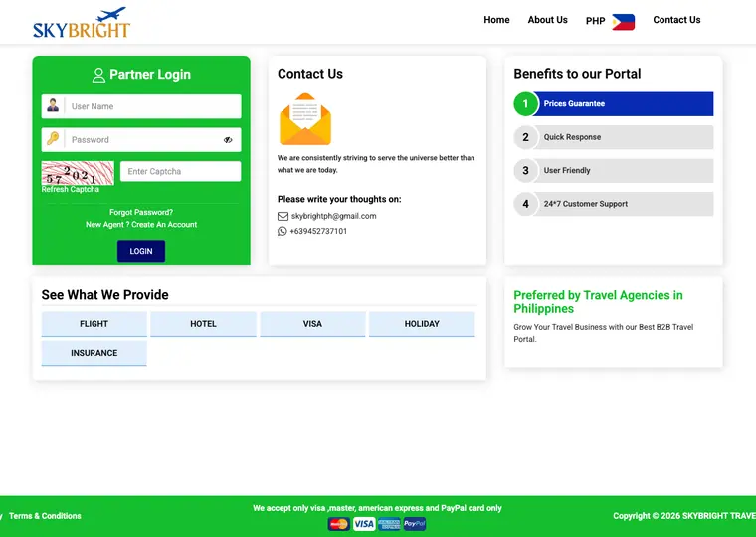Open New Agent Create An Account link
The image size is (756, 537).
click(141, 224)
